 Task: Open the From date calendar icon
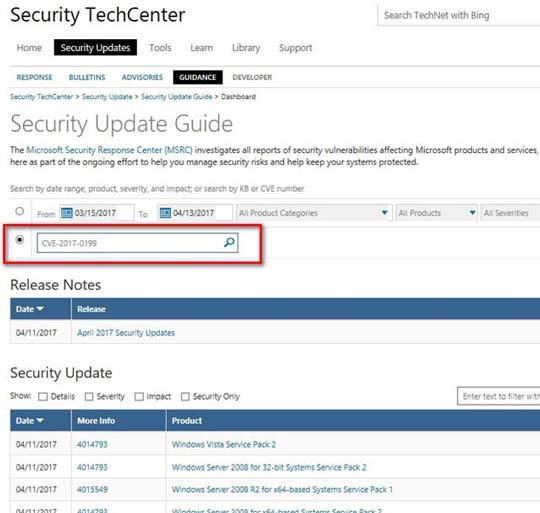66,213
